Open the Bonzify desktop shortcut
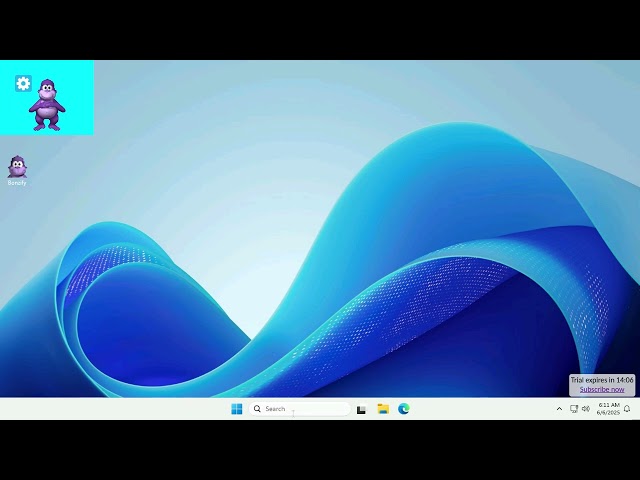This screenshot has height=480, width=640. (17, 171)
